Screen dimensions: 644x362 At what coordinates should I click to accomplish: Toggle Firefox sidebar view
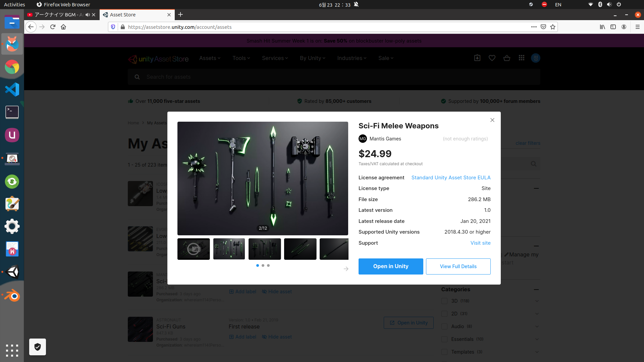click(613, 27)
